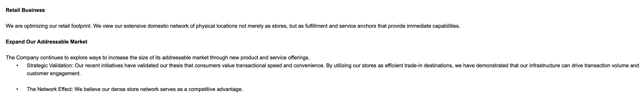Image resolution: width=644 pixels, height=98 pixels.
Task: Click the words "The Network Effect"
Action: [x=50, y=89]
